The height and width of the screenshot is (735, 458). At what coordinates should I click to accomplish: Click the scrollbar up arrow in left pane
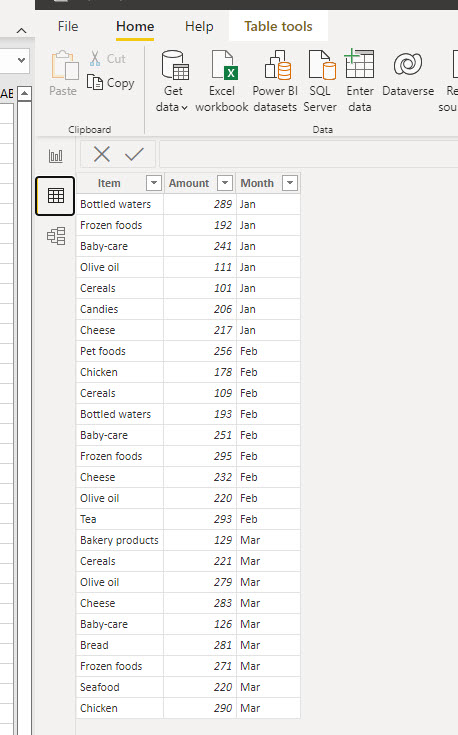tap(24, 94)
